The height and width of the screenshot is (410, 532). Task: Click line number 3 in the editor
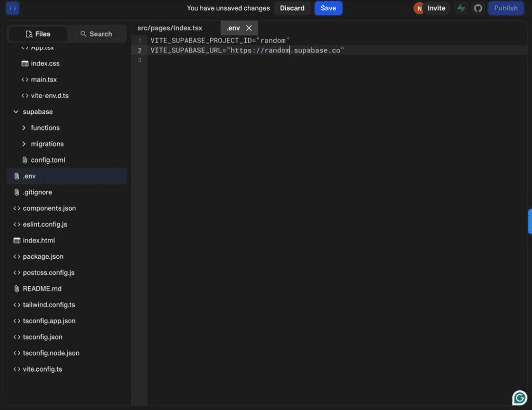click(139, 60)
